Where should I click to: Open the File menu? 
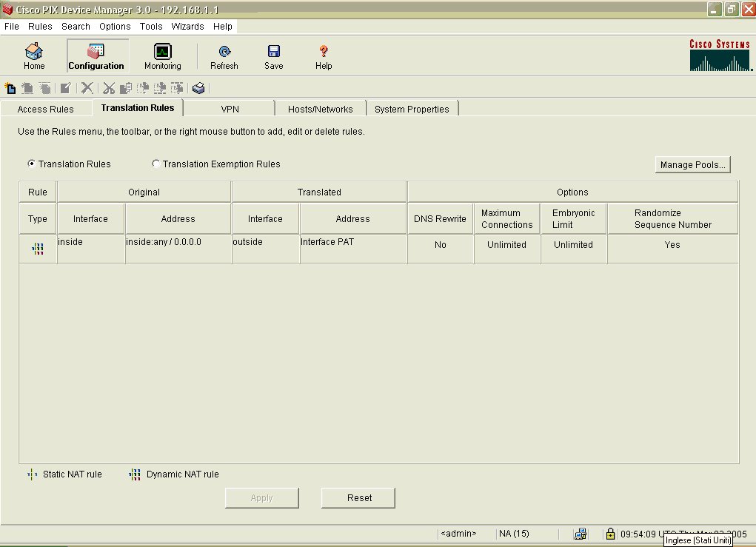pyautogui.click(x=12, y=27)
